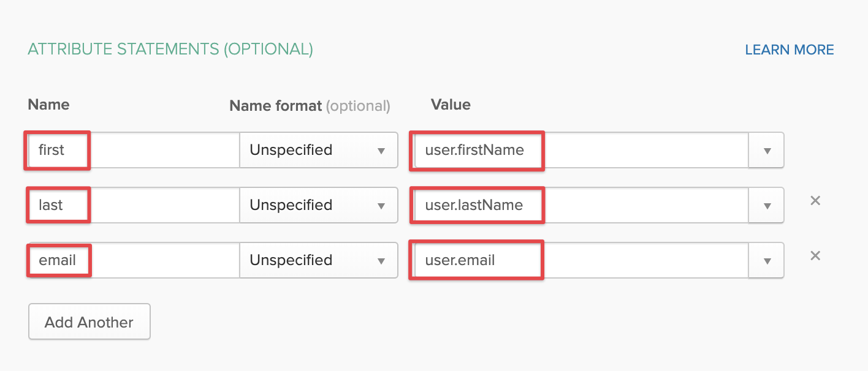This screenshot has height=371, width=868.
Task: Open the user.firstName value dropdown arrow
Action: (x=766, y=151)
